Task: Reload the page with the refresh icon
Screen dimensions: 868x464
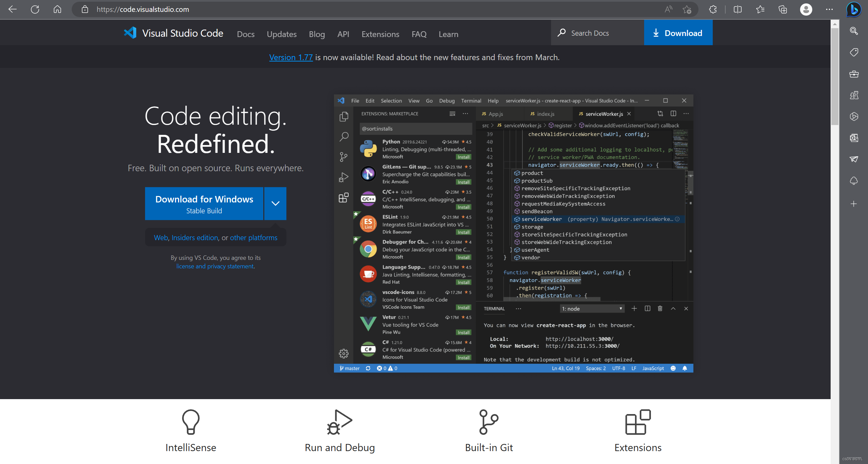Action: (x=35, y=9)
